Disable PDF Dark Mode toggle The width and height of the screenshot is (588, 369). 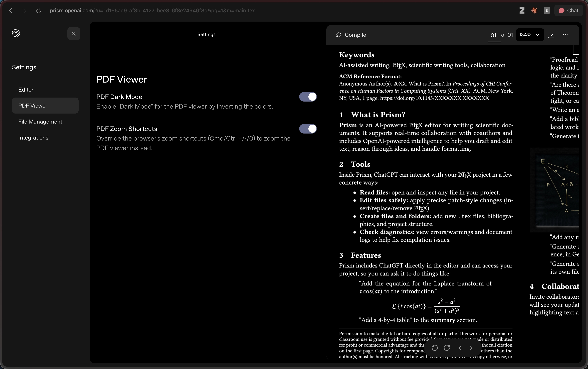[308, 97]
